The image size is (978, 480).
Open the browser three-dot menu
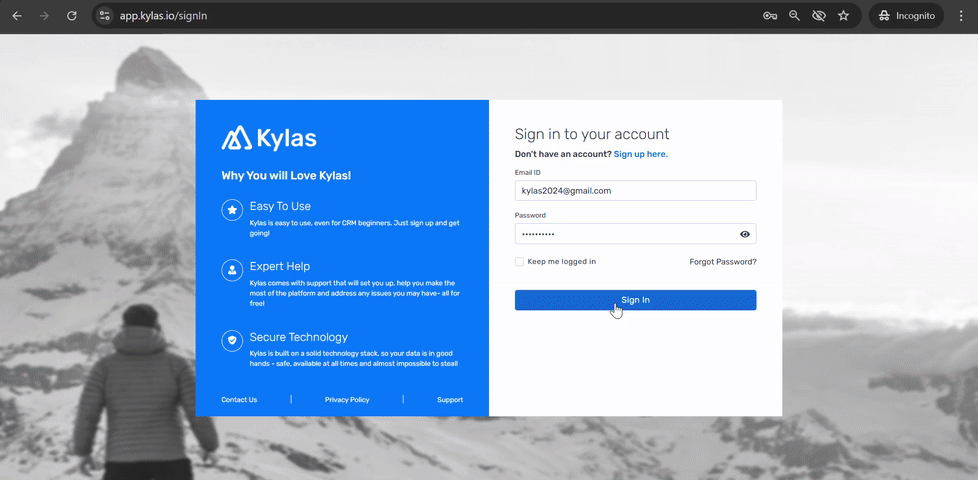point(961,16)
